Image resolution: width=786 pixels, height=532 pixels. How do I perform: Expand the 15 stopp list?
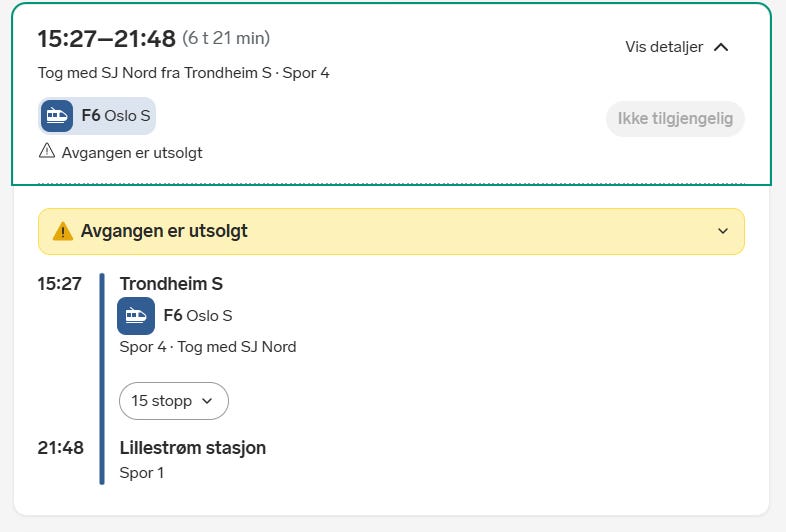click(x=174, y=401)
